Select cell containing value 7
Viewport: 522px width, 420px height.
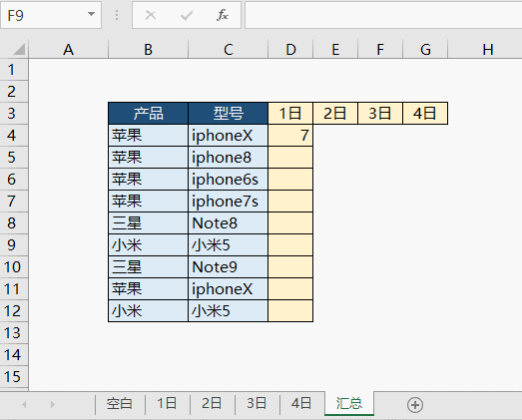coord(290,136)
